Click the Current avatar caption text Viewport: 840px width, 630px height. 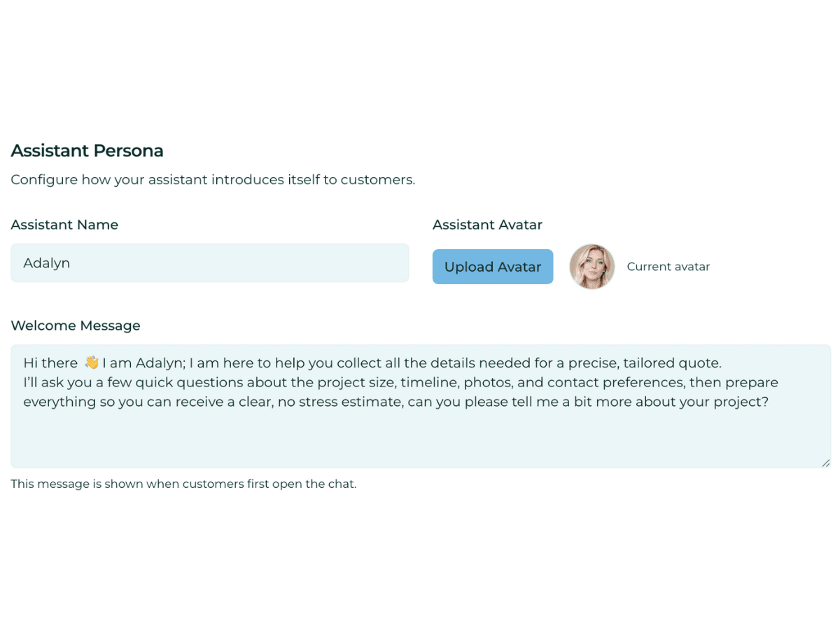668,267
